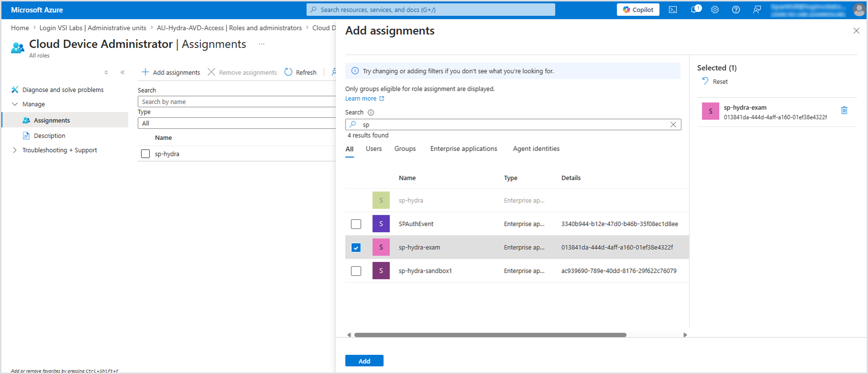Navigate to Home breadcrumb
The width and height of the screenshot is (868, 374).
[x=20, y=28]
